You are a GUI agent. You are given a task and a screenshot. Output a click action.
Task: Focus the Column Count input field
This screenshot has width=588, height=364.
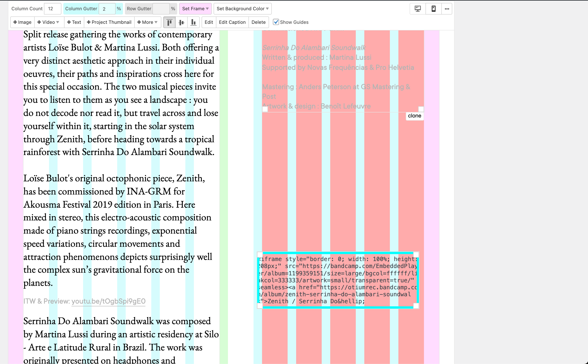click(x=52, y=9)
